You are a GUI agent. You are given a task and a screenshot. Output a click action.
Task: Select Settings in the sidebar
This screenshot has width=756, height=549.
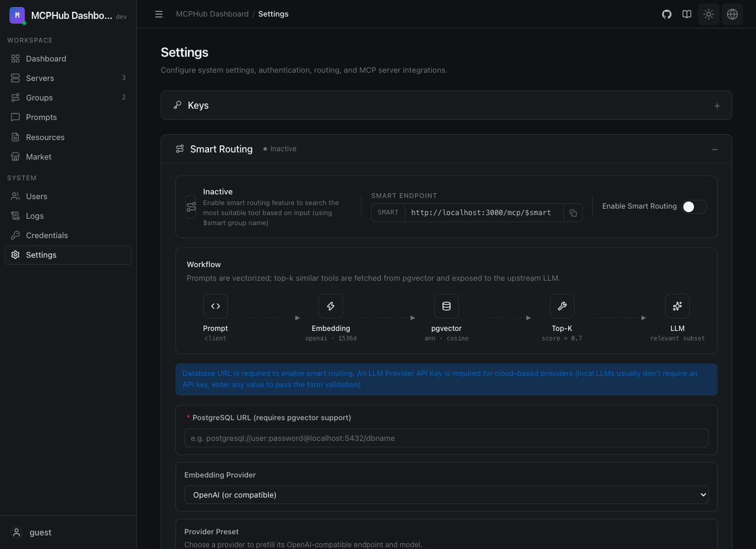coord(68,255)
